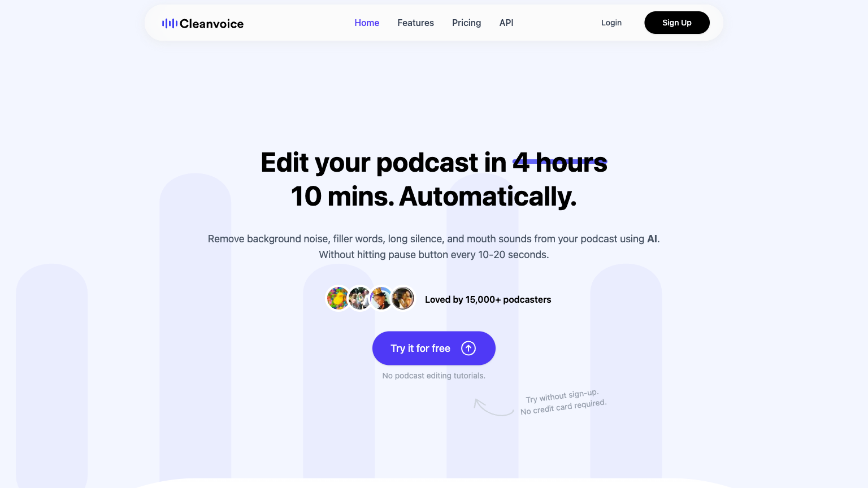Click the No podcast editing tutorials caption

(x=433, y=375)
